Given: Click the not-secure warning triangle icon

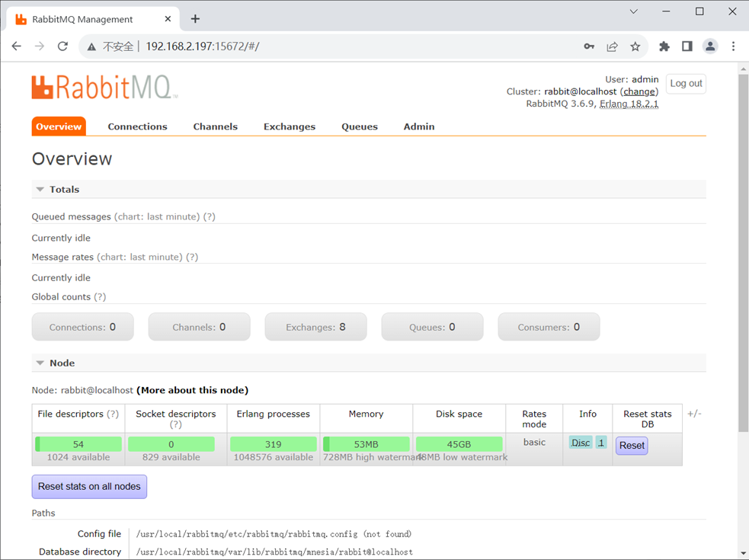Looking at the screenshot, I should pos(91,46).
